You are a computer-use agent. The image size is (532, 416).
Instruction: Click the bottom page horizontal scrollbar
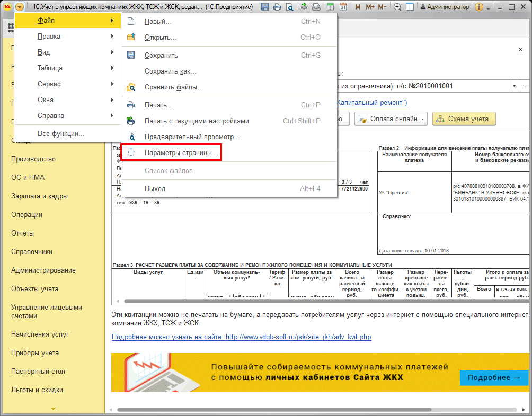point(274,410)
